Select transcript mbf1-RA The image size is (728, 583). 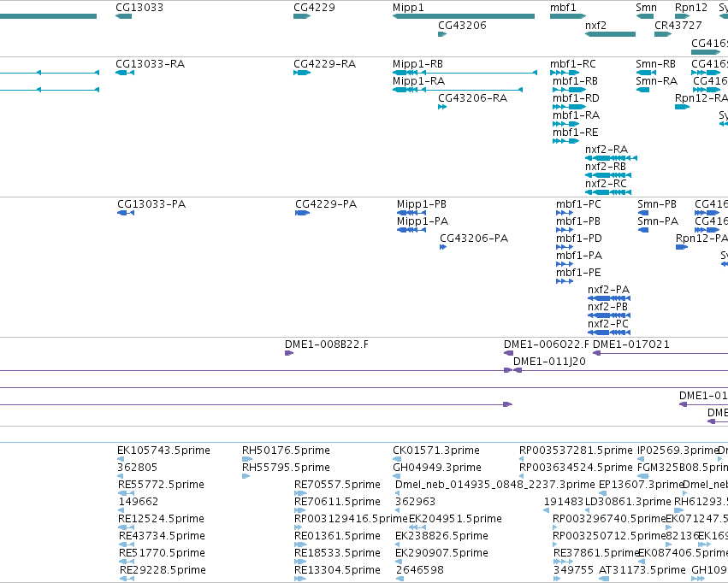tap(566, 124)
